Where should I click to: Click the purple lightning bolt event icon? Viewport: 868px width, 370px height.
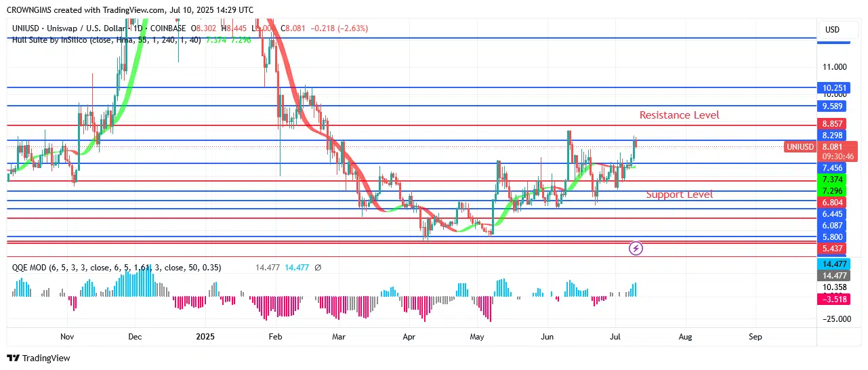point(636,249)
